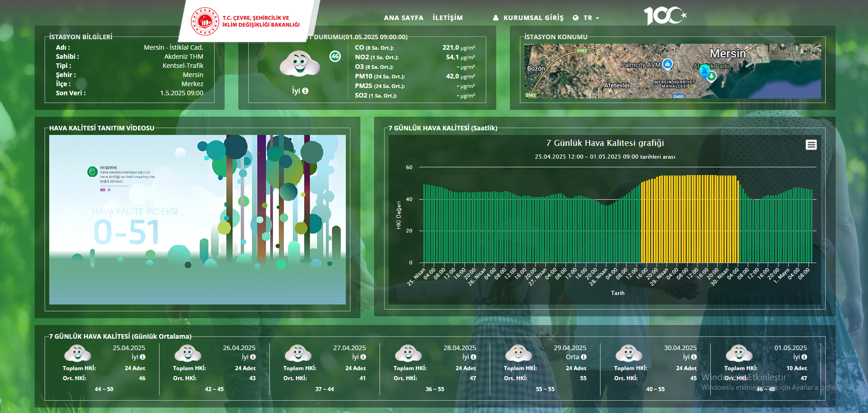
Task: Click the ministry name text link
Action: pyautogui.click(x=261, y=21)
